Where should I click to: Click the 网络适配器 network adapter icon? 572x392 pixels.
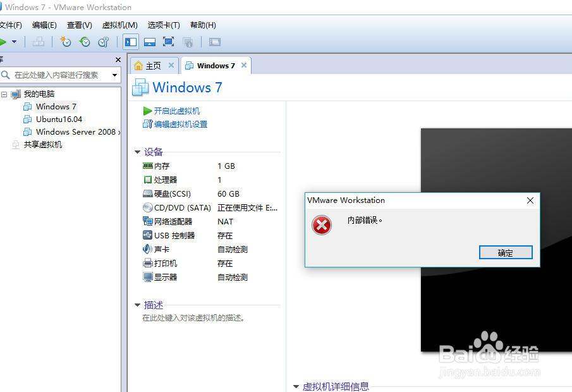coord(147,221)
